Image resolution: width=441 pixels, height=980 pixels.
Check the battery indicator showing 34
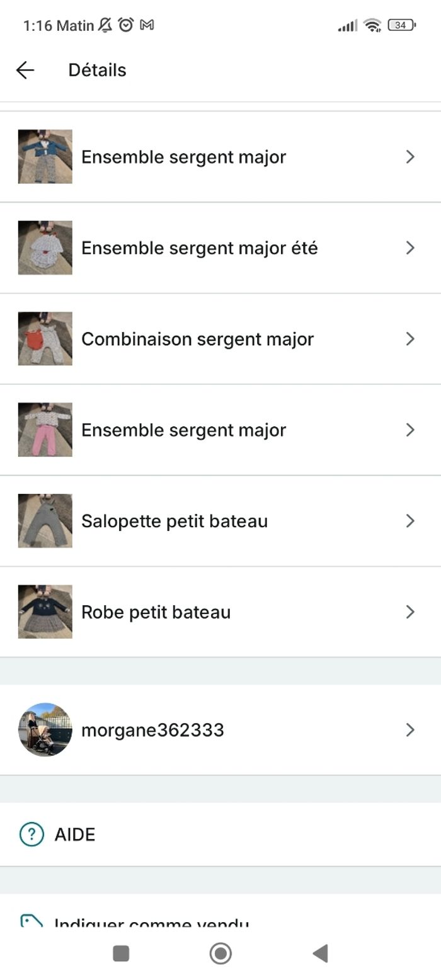point(401,25)
